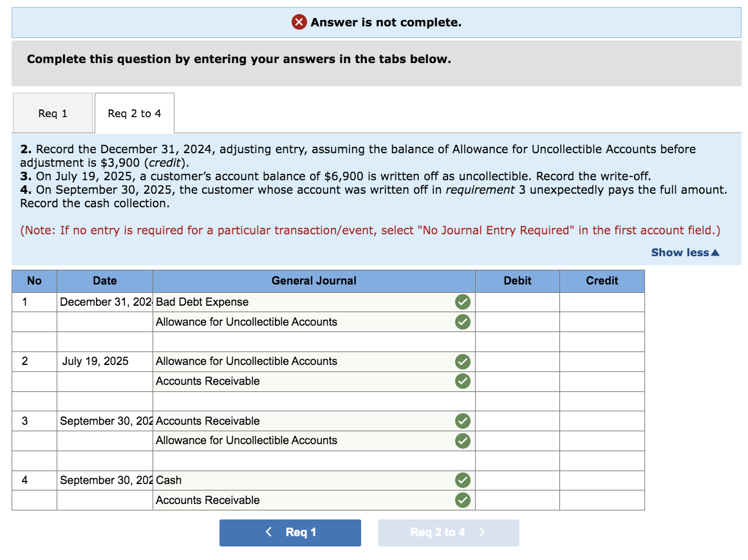Click the debit cell for Cash row
This screenshot has height=560, width=748.
518,480
